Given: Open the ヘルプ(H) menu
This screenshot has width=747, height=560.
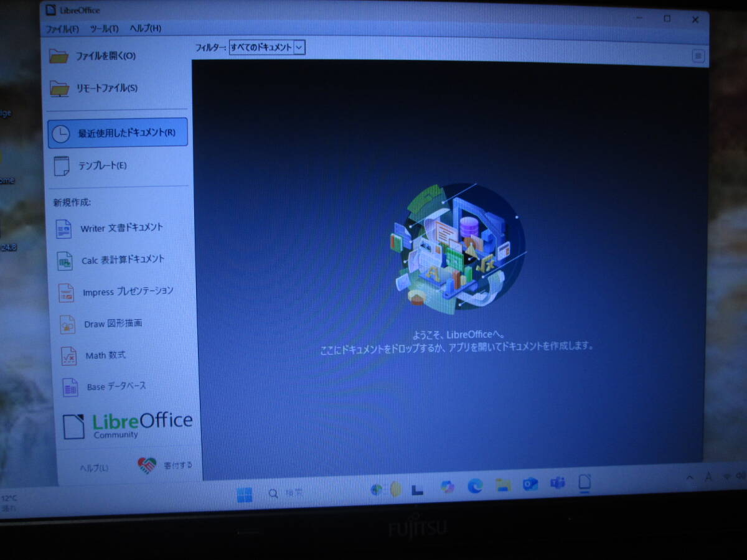Looking at the screenshot, I should click(x=145, y=29).
